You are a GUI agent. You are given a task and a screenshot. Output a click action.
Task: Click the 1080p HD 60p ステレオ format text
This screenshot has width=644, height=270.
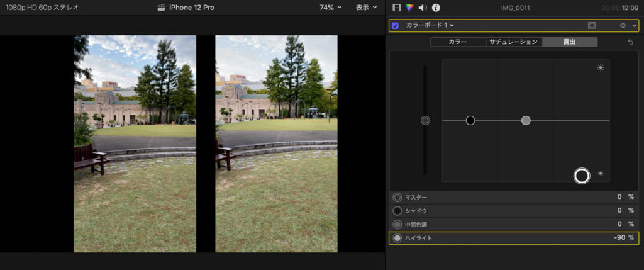click(42, 8)
